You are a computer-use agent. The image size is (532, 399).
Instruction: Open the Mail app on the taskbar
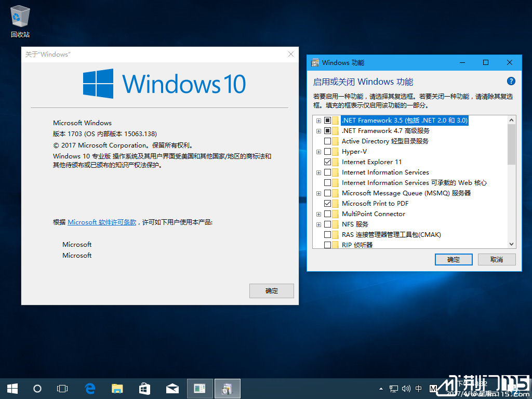point(172,389)
